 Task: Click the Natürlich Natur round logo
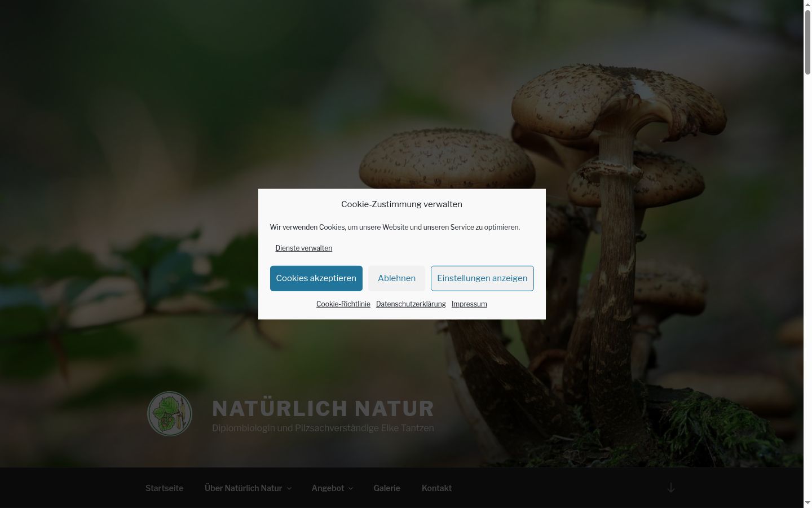[170, 414]
